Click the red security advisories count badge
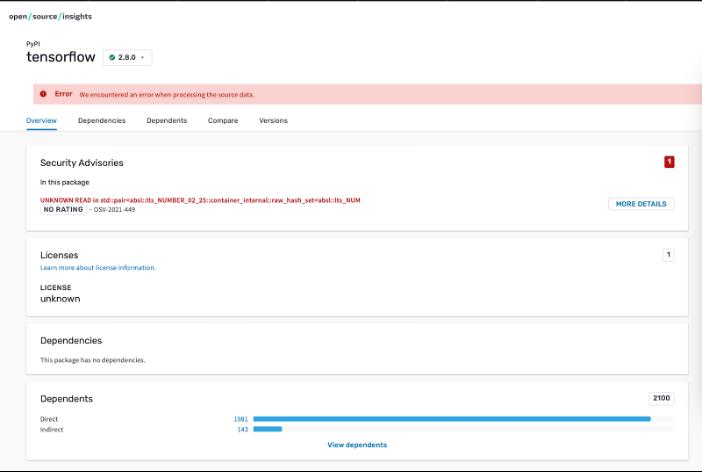The width and height of the screenshot is (702, 472). tap(669, 162)
